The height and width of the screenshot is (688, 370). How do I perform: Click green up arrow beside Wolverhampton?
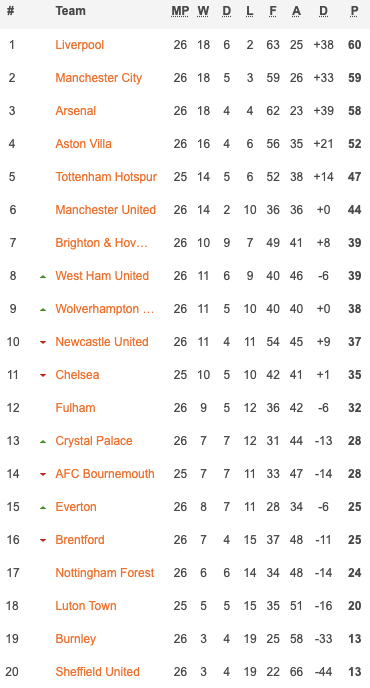(43, 310)
